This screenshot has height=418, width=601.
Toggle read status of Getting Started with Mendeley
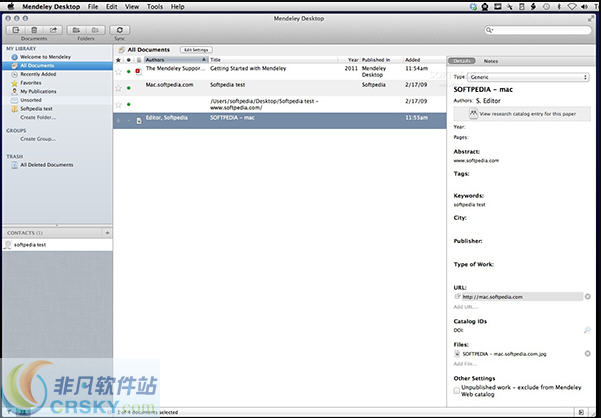(x=129, y=72)
